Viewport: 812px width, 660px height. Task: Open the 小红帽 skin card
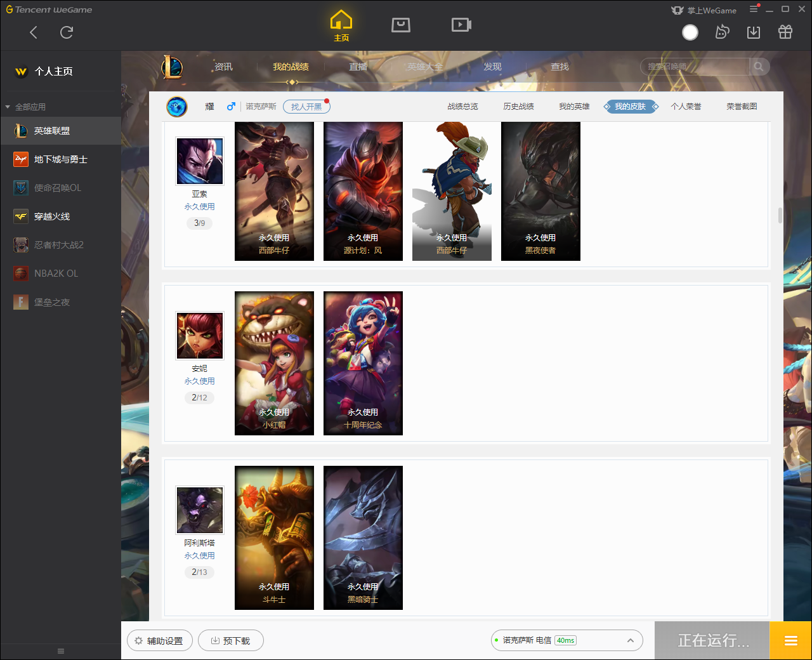[274, 363]
